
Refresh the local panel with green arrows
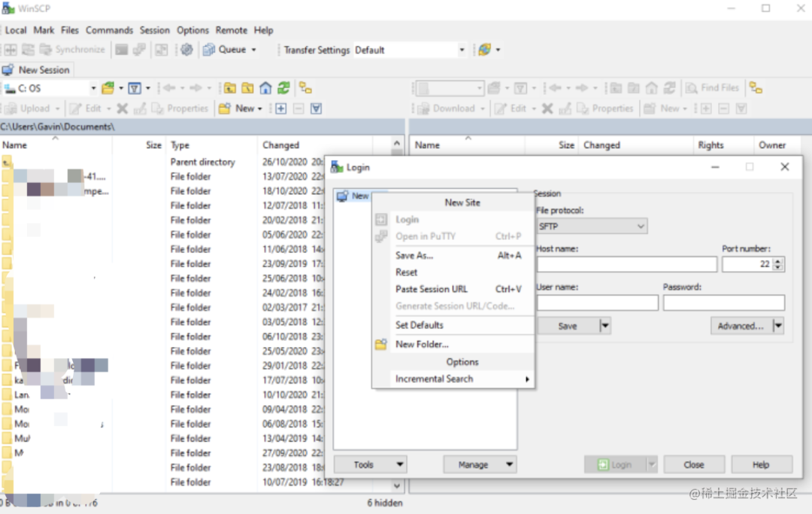coord(283,88)
